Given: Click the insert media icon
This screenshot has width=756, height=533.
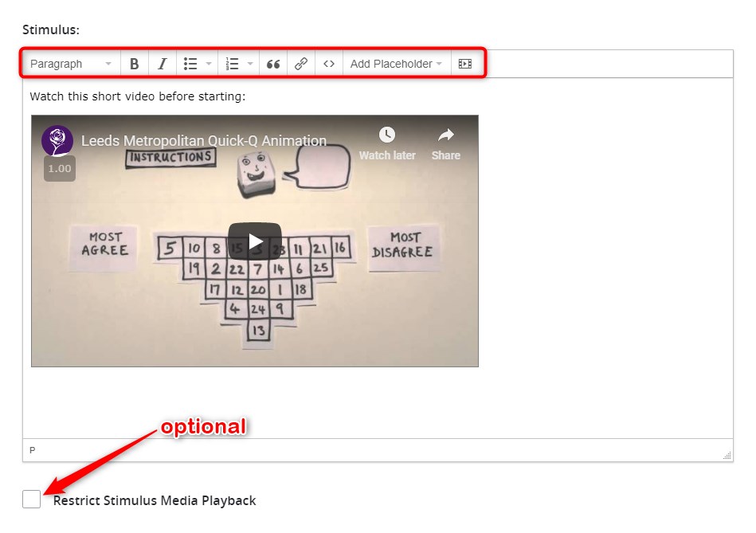Looking at the screenshot, I should point(465,64).
